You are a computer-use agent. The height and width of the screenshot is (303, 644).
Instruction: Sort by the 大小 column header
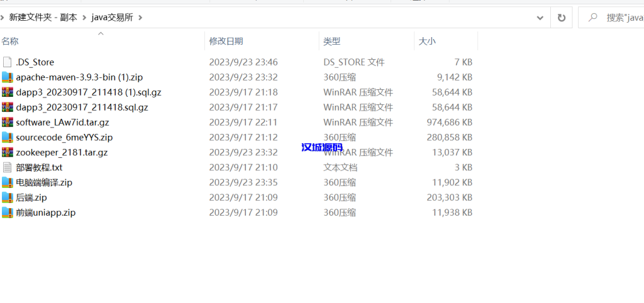[427, 41]
